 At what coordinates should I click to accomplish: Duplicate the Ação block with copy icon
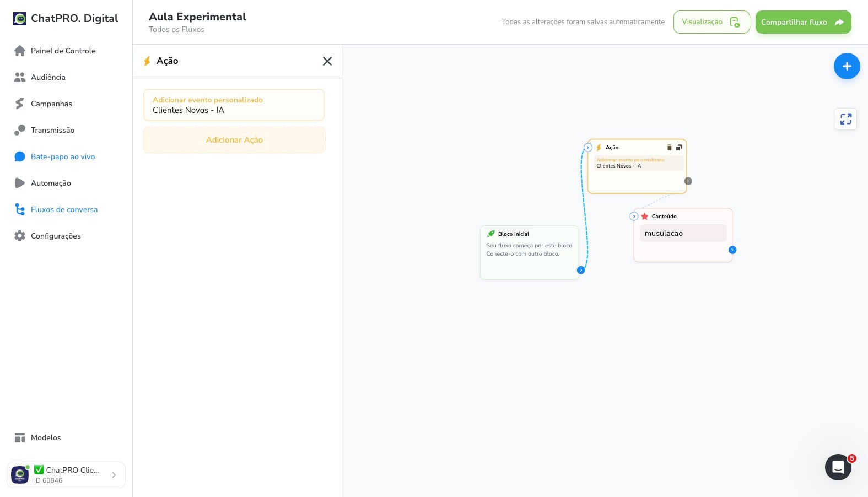click(679, 147)
